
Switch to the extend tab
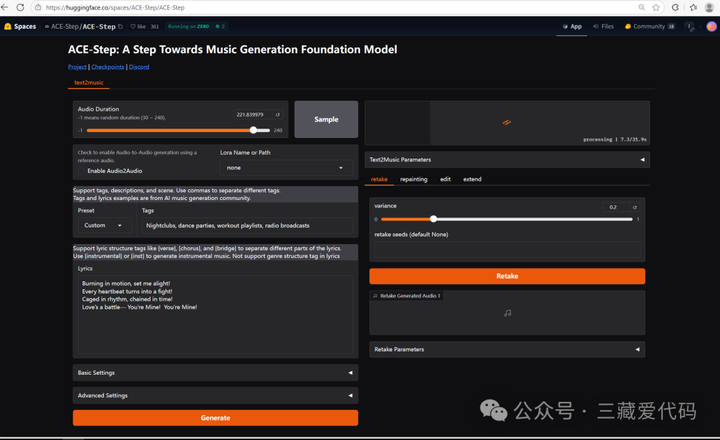click(x=472, y=179)
